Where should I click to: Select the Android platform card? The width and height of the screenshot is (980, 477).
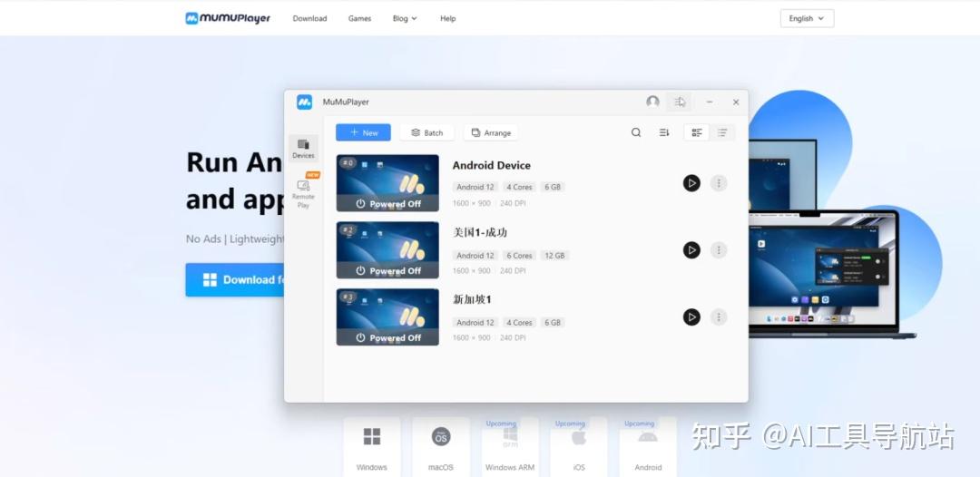648,447
